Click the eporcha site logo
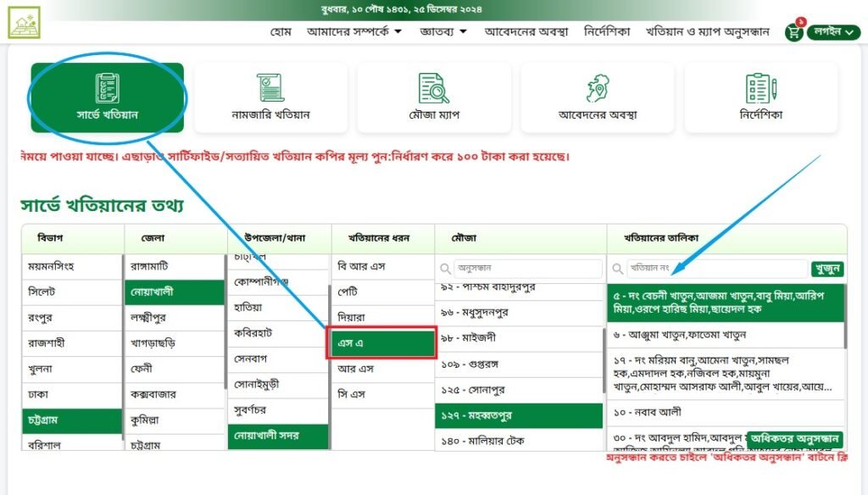868x495 pixels. 23,23
